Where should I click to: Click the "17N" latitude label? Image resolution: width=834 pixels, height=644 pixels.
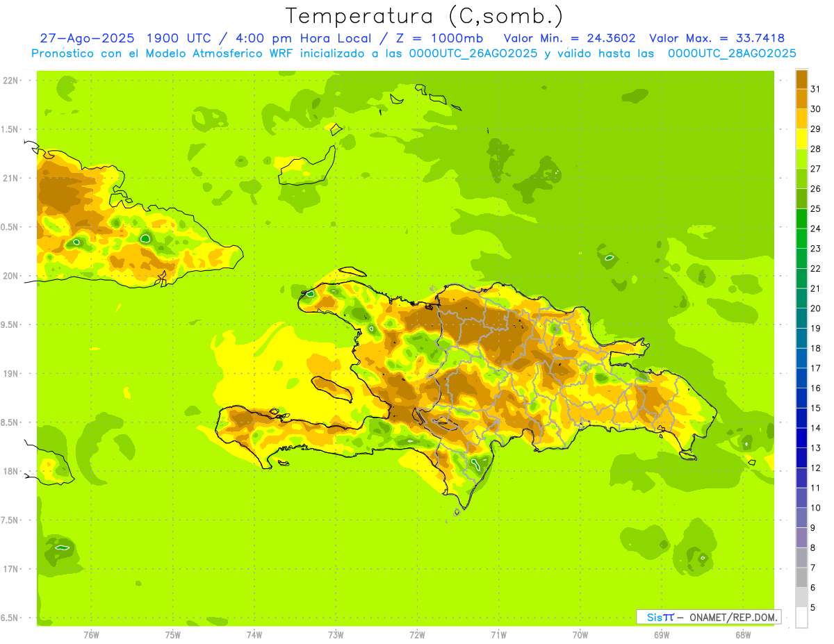pyautogui.click(x=11, y=569)
